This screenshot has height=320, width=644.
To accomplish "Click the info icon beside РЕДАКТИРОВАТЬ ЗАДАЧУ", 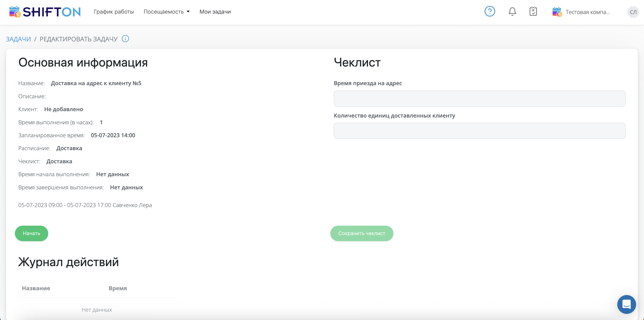I will click(x=125, y=39).
